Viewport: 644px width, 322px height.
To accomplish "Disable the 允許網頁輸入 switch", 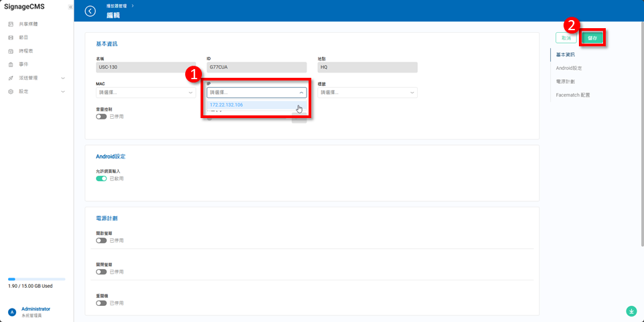I will tap(101, 178).
